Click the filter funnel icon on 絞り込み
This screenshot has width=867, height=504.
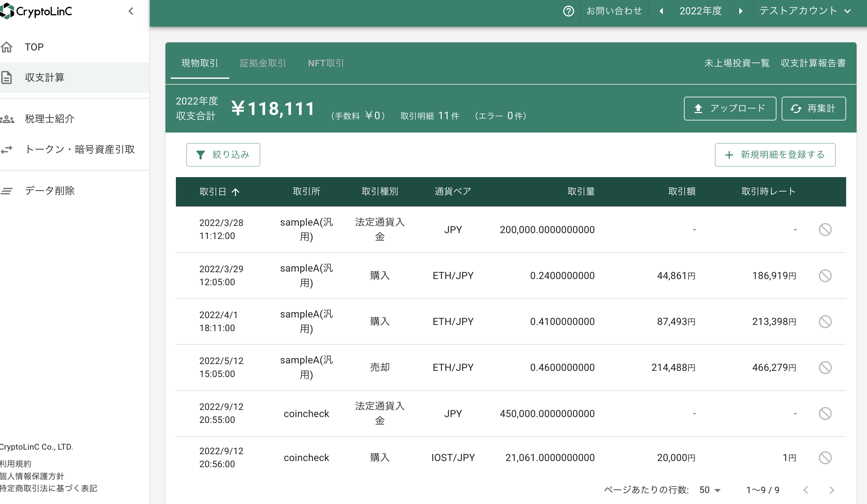point(201,154)
